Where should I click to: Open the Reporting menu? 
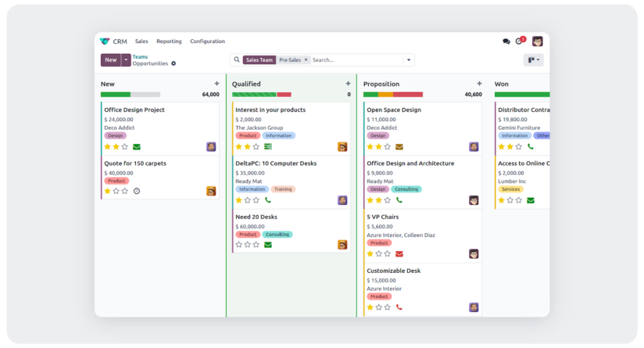pyautogui.click(x=169, y=41)
